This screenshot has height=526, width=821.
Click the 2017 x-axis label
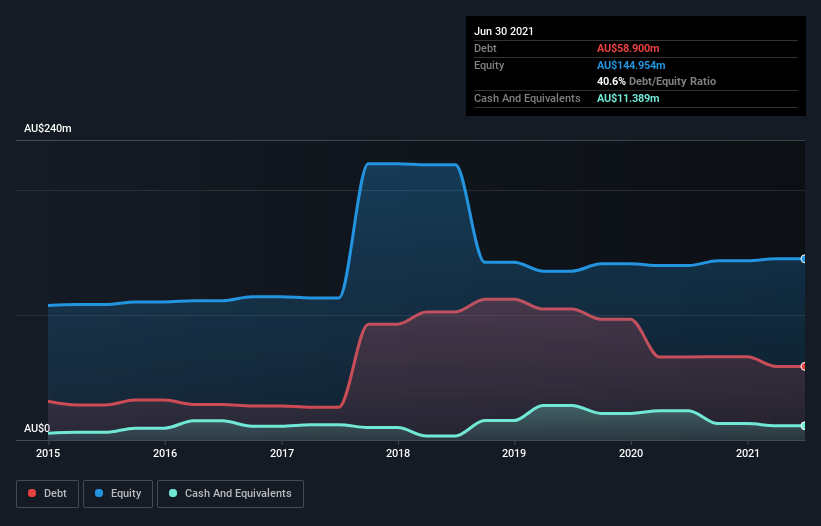click(x=282, y=453)
